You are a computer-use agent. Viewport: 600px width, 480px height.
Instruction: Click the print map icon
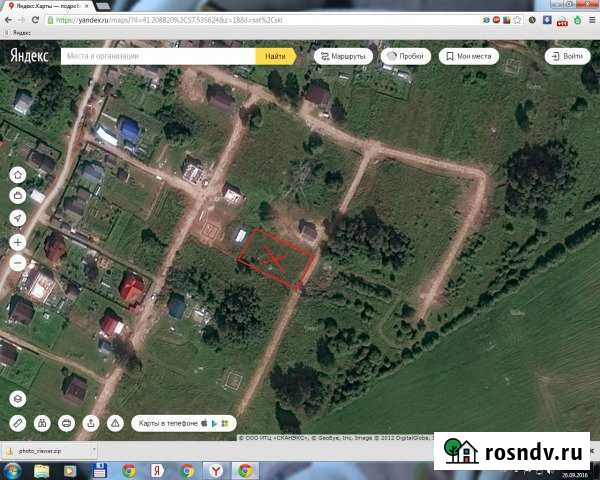click(67, 423)
